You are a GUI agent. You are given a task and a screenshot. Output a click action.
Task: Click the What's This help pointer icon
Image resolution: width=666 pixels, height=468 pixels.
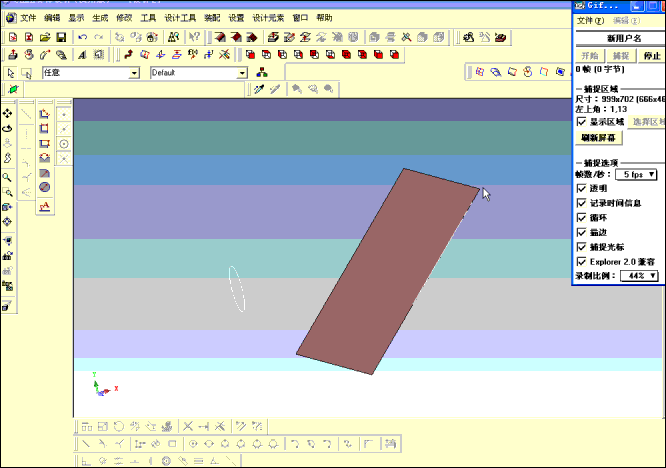pos(195,37)
